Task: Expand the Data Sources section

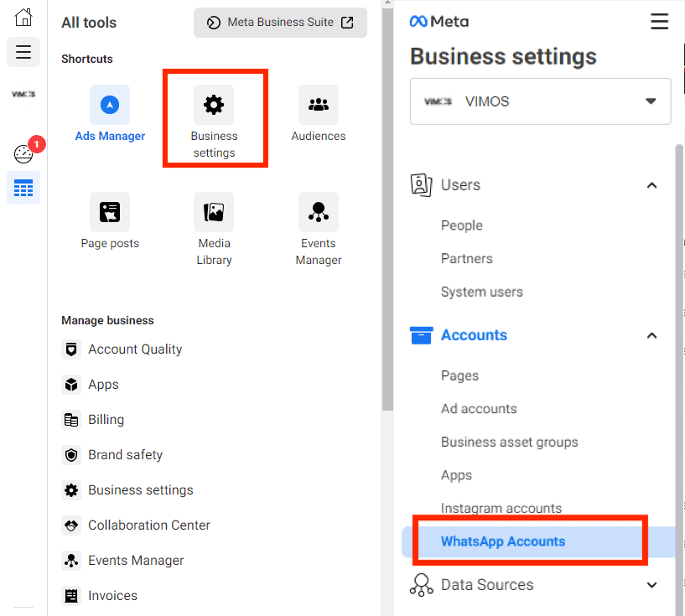Action: 651,585
